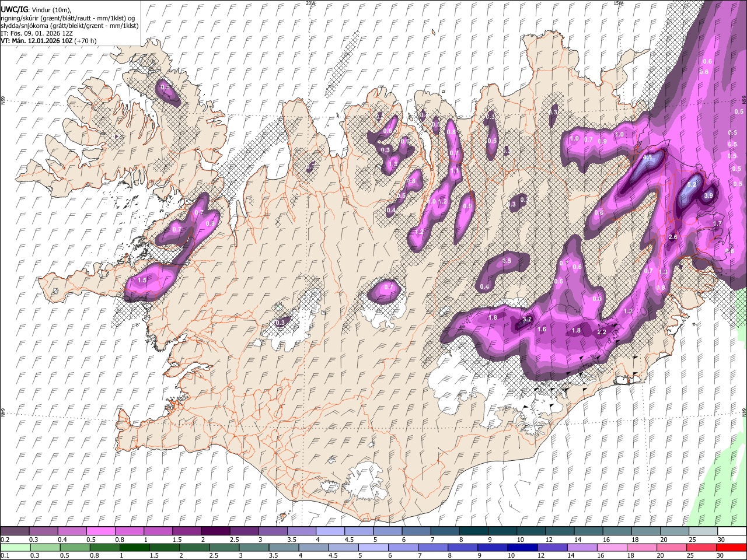Screen dimensions: 747x560
Task: Click the 2.6 snowfall value on the map
Action: (x=672, y=237)
